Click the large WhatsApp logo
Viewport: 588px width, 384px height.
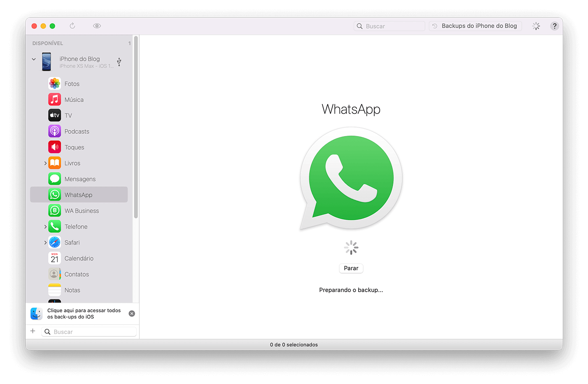point(351,178)
